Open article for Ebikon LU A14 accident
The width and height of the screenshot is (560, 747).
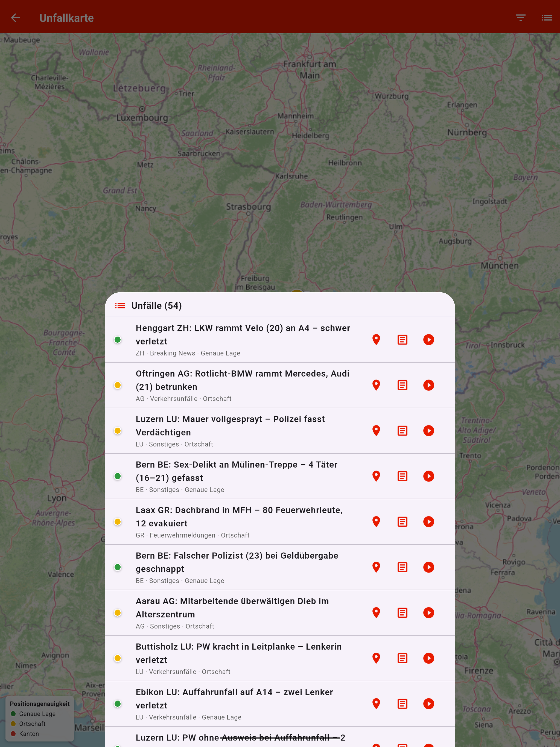click(x=402, y=704)
